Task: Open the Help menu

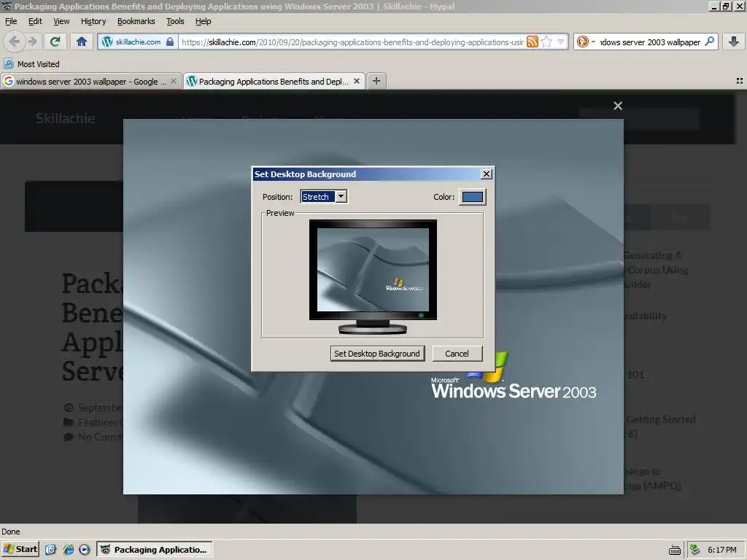Action: coord(203,21)
